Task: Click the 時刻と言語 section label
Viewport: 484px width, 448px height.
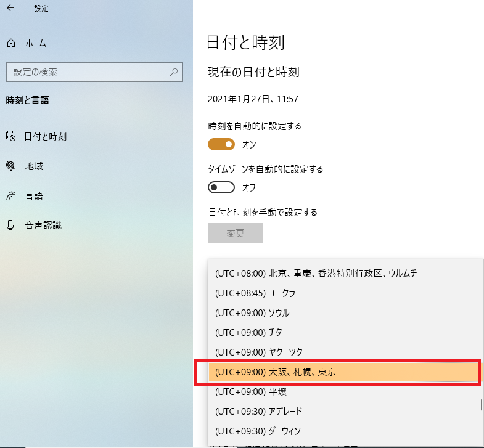Action: (28, 100)
